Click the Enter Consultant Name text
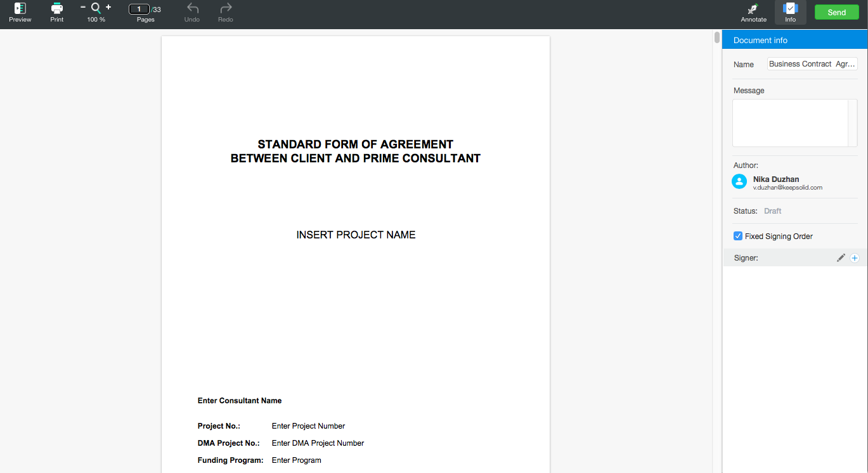Screen dimensions: 868x473 [x=240, y=401]
